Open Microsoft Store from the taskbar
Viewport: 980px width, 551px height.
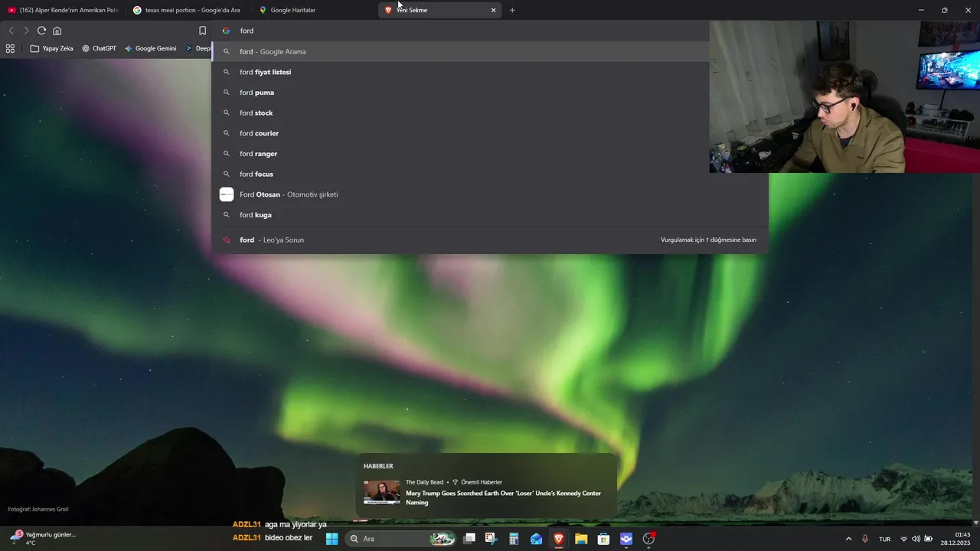[x=603, y=539]
